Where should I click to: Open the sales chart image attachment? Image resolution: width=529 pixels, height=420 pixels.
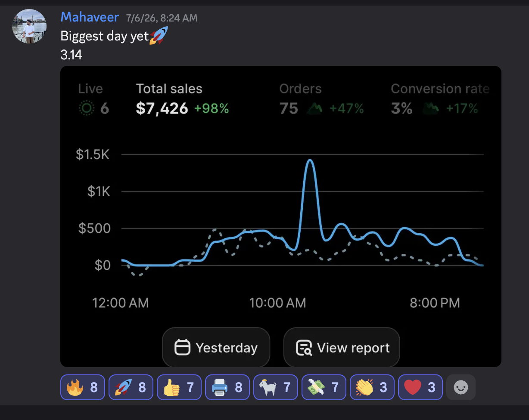280,216
